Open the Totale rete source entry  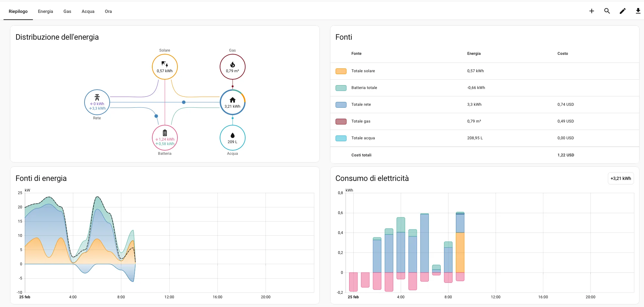pyautogui.click(x=361, y=104)
